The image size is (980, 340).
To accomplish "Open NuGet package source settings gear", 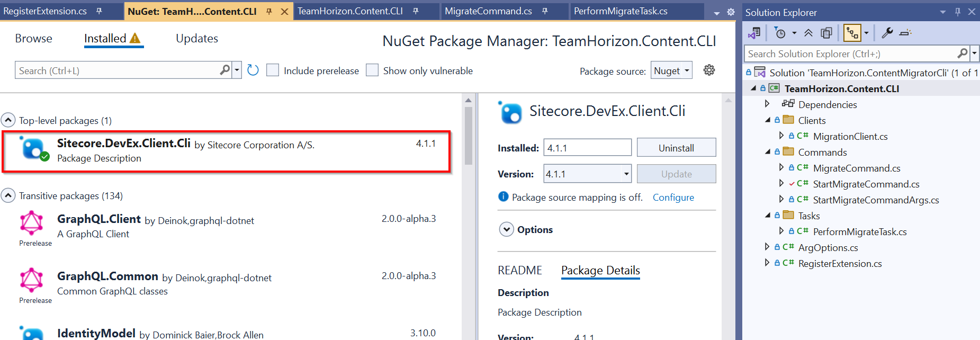I will pos(709,70).
